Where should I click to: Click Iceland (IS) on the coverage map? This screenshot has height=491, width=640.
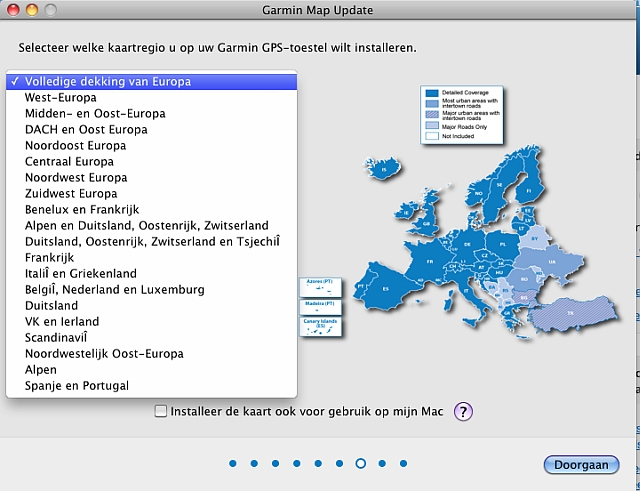(383, 169)
